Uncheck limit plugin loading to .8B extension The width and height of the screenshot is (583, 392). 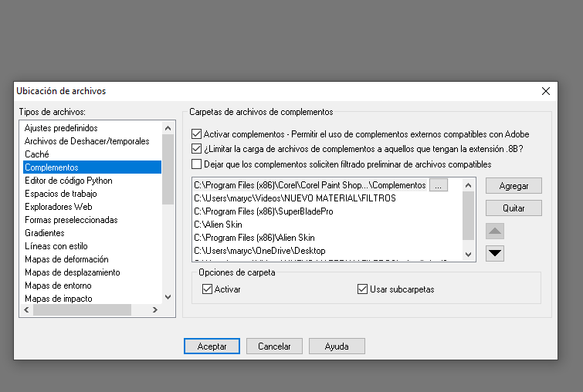pyautogui.click(x=196, y=149)
